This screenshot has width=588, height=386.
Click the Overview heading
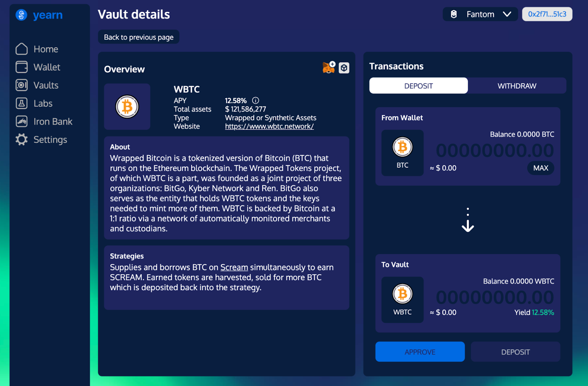(124, 69)
